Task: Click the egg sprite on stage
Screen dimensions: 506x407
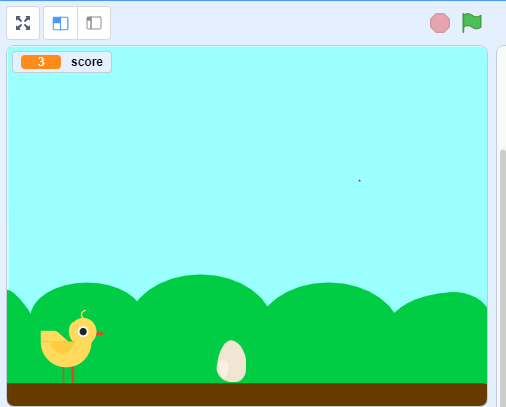Action: (231, 361)
